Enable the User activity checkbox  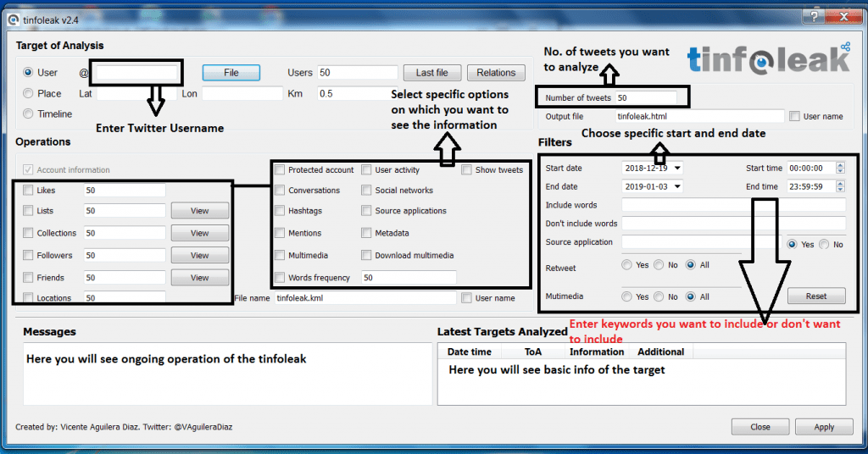[x=366, y=169]
